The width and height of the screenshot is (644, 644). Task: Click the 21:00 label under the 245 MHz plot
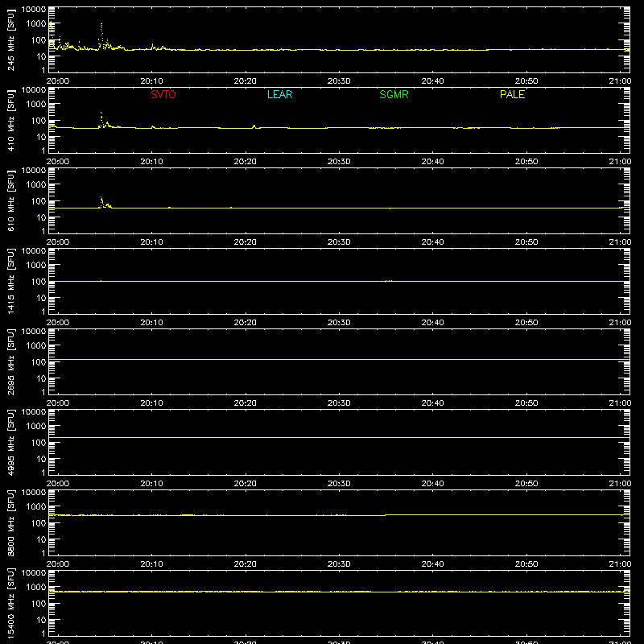(x=620, y=81)
